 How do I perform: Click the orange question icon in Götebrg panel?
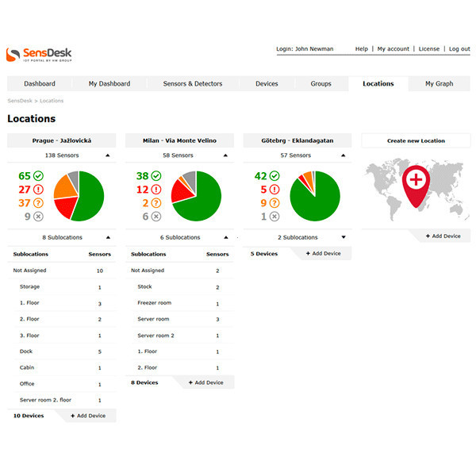[x=274, y=203]
